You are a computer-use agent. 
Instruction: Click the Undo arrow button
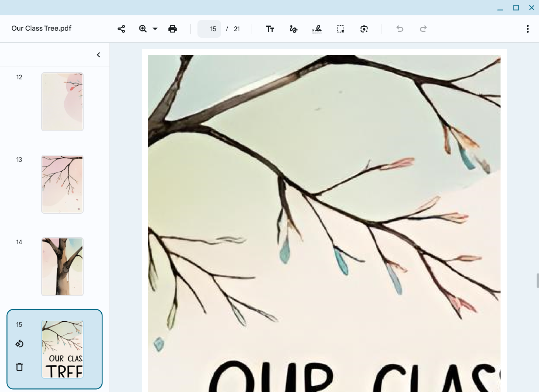[400, 29]
